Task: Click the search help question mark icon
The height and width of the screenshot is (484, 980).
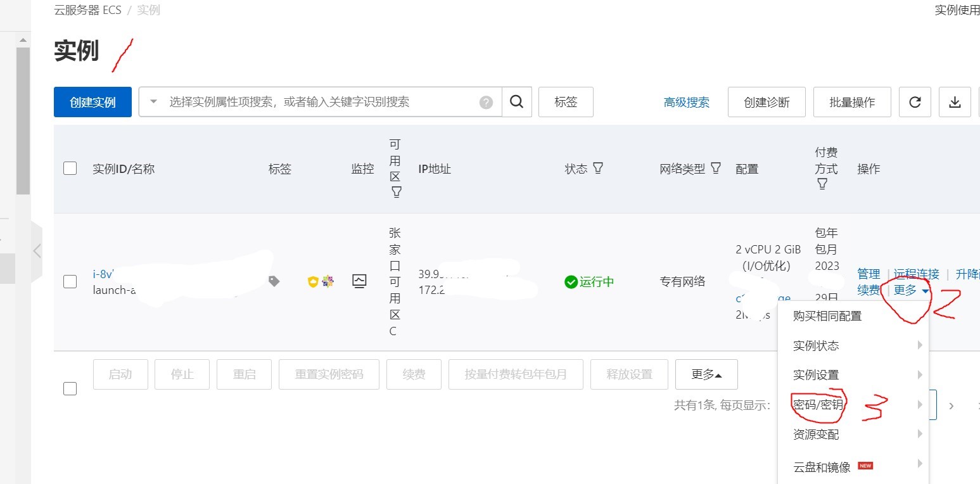Action: 486,103
